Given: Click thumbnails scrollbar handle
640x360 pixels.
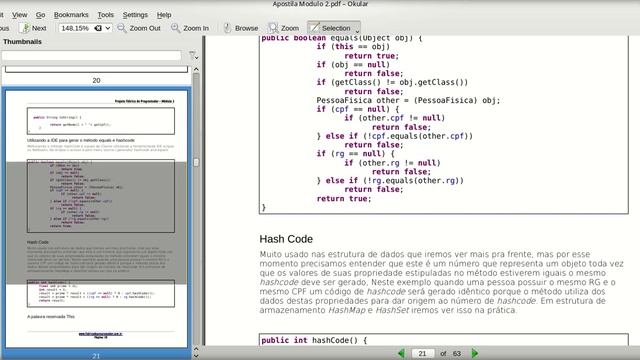Looking at the screenshot, I should (x=196, y=162).
